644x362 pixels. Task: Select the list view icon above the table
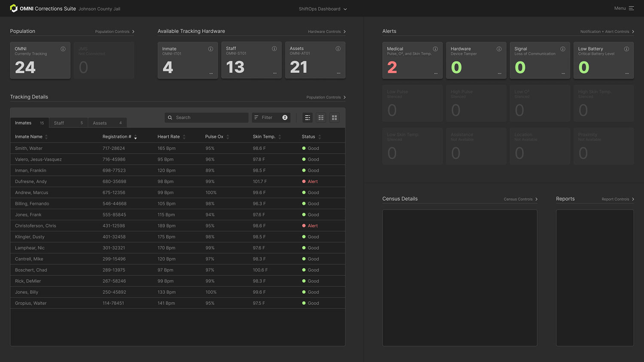tap(307, 117)
